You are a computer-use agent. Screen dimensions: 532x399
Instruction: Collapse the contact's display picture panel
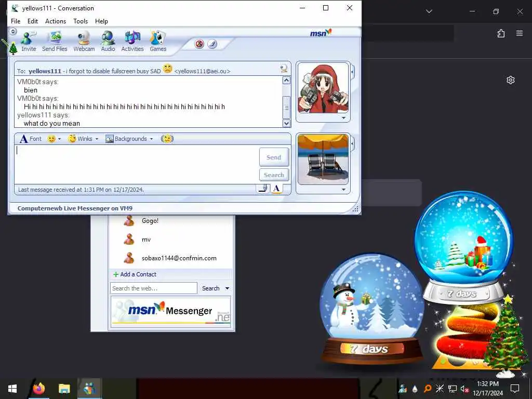(x=353, y=72)
